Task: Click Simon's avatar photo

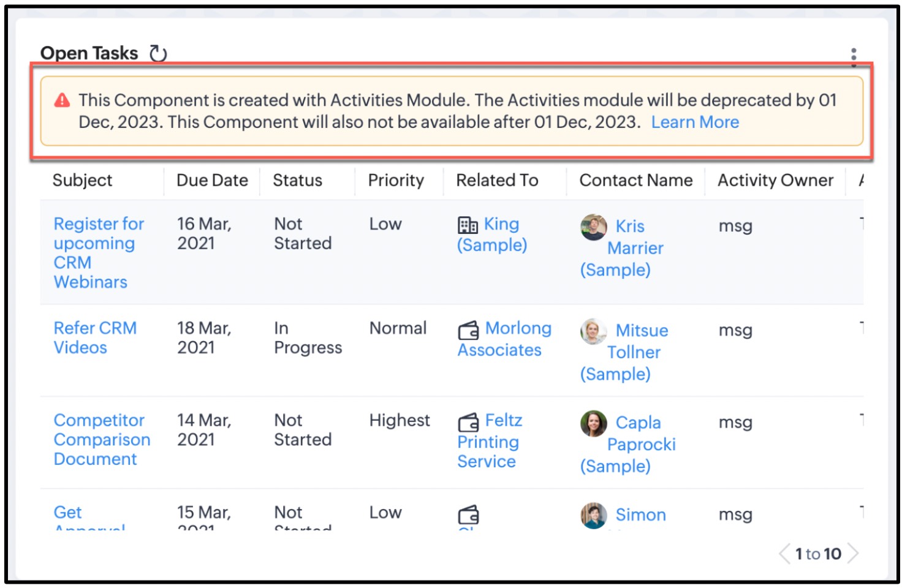Action: [593, 515]
